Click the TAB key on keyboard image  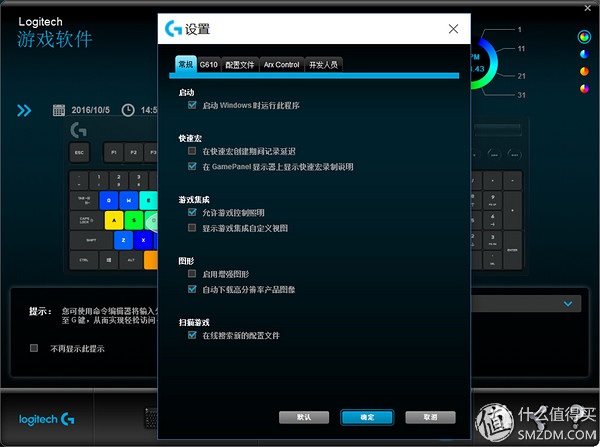click(x=84, y=200)
